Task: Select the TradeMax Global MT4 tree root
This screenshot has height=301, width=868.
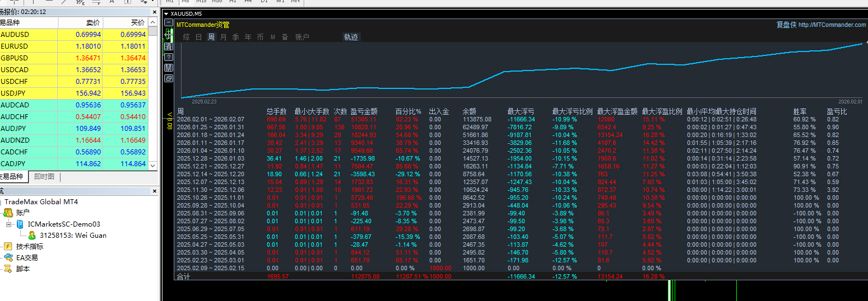Action: tap(41, 201)
